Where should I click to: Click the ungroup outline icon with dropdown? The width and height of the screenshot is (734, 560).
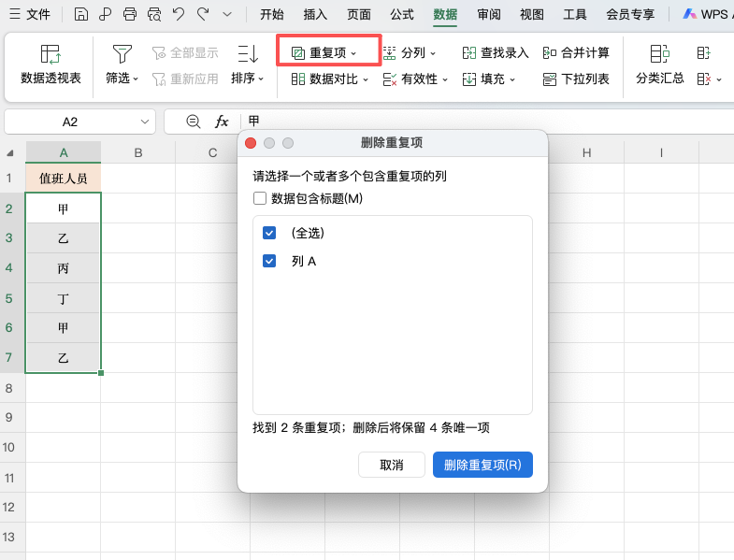709,79
